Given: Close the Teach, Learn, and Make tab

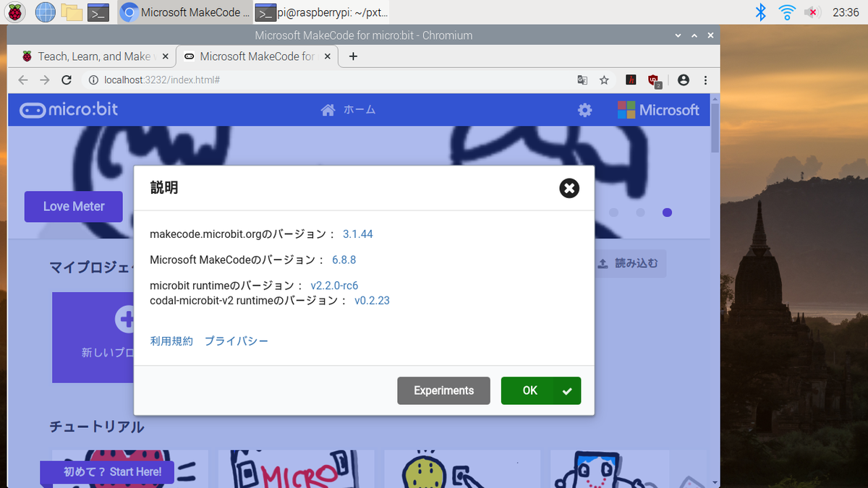Looking at the screenshot, I should 164,56.
